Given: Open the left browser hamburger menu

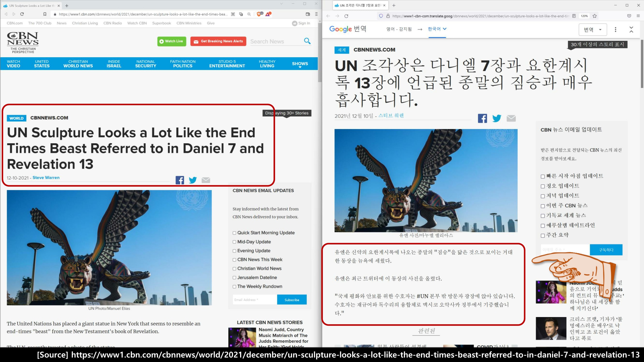Looking at the screenshot, I should point(316,14).
